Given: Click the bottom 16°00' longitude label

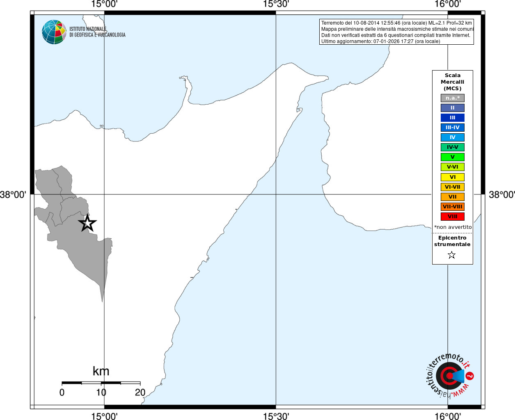Looking at the screenshot, I should click(x=448, y=416).
